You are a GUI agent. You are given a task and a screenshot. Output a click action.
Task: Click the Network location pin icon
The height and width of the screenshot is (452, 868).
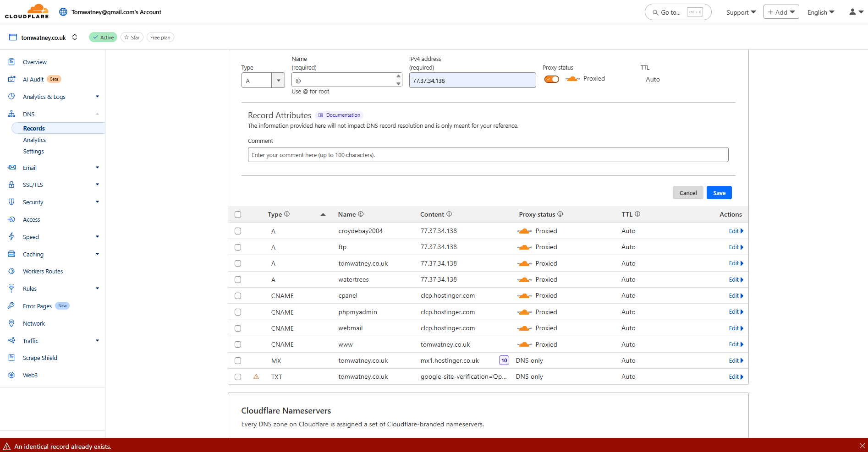point(12,323)
